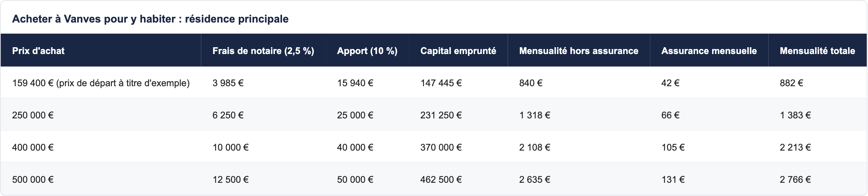
Task: Click the 'Prix d'achat' column header
Action: coord(101,50)
